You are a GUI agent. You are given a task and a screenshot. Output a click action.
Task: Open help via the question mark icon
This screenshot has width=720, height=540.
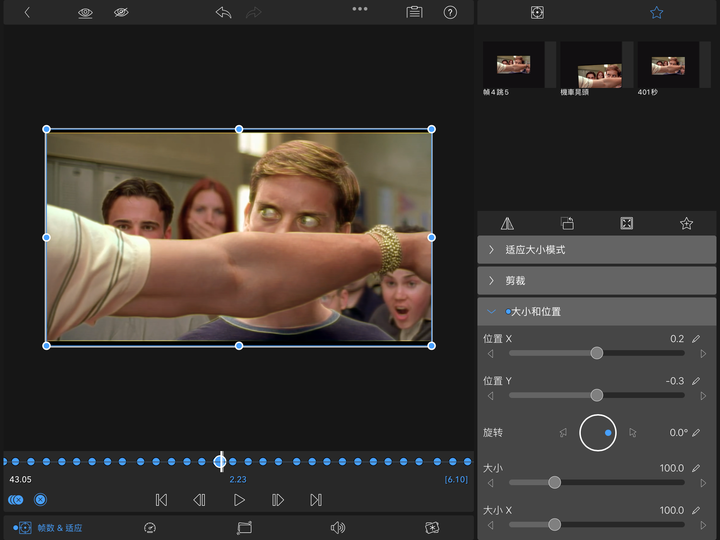coord(450,12)
